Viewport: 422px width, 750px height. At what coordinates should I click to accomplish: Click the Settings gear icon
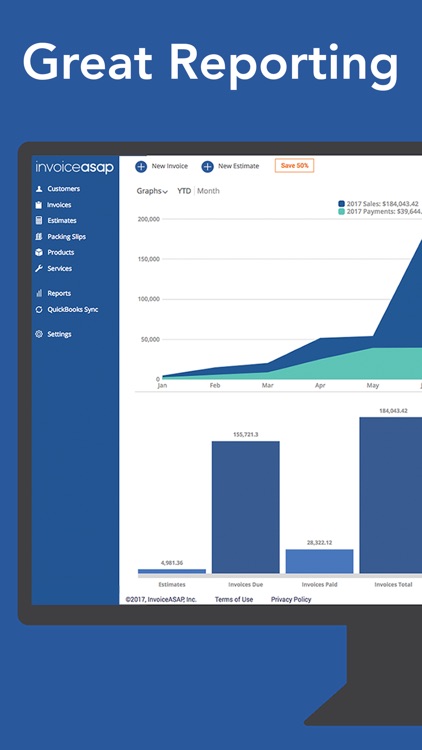39,334
